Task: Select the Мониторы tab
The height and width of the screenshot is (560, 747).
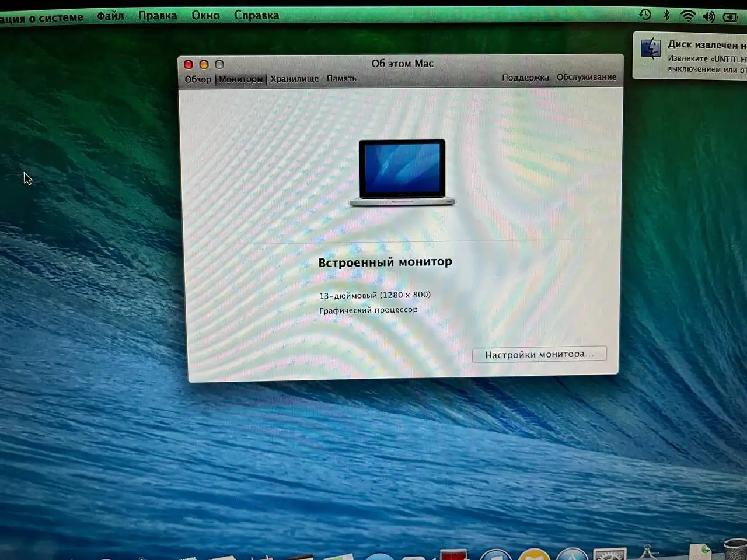Action: tap(240, 79)
